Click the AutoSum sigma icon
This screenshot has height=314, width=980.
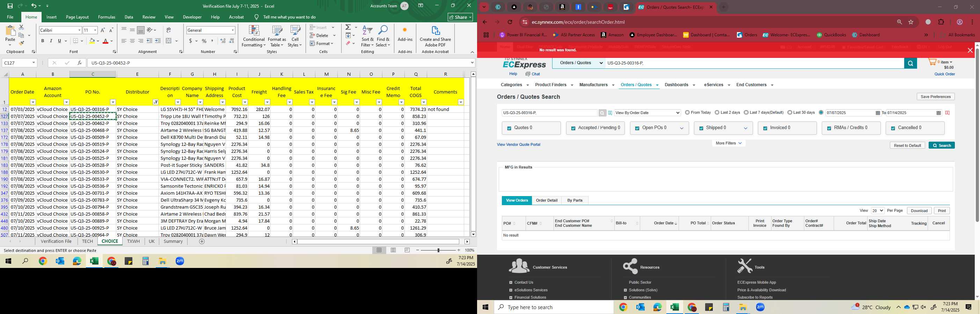tap(348, 27)
